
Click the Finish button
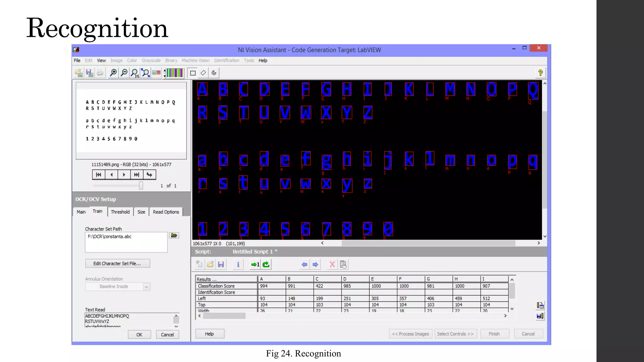[x=494, y=334]
